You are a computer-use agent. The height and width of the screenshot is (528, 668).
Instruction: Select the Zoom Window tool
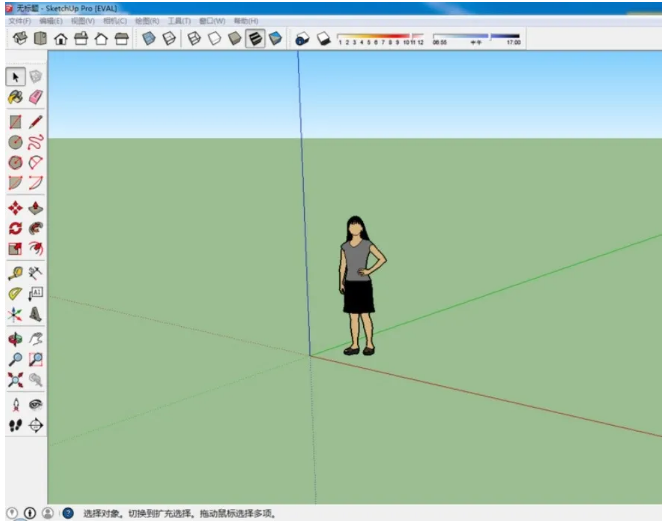[x=36, y=360]
